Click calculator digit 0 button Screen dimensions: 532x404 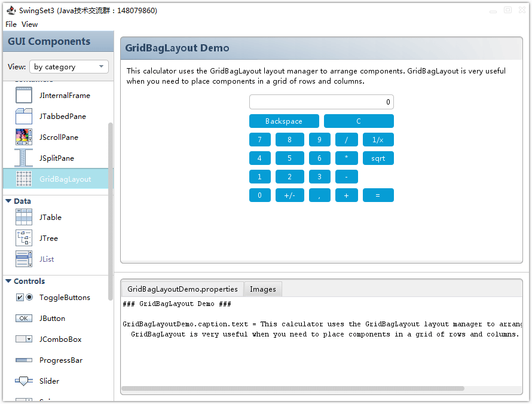coord(260,195)
